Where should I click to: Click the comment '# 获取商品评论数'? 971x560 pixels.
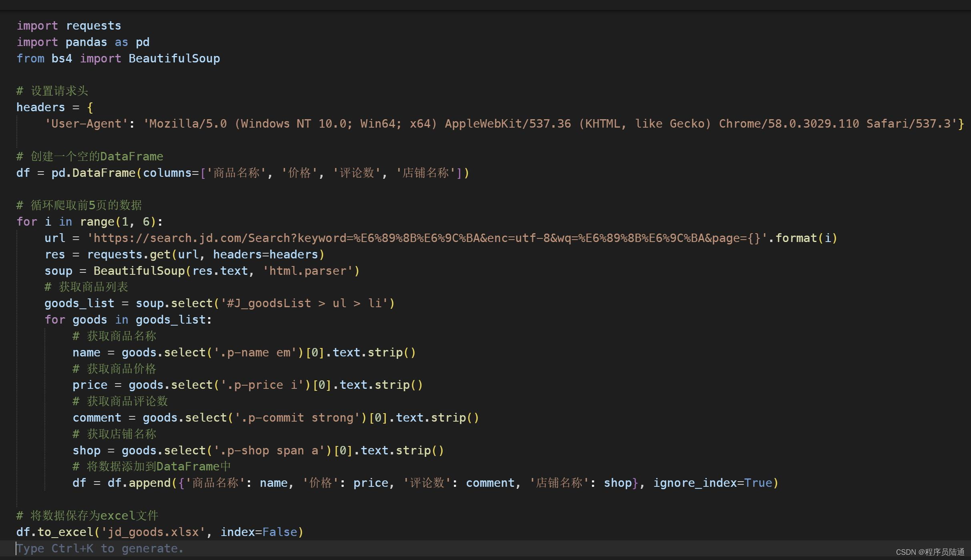120,401
